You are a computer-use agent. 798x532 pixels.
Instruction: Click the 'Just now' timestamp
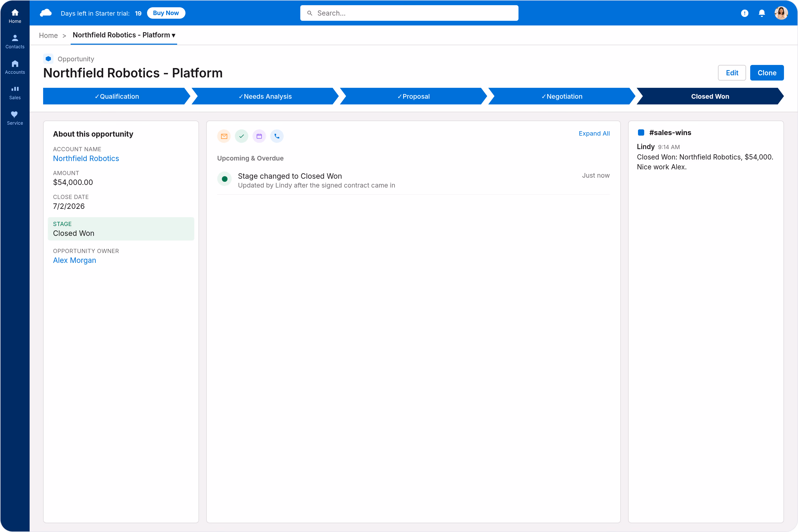click(596, 175)
